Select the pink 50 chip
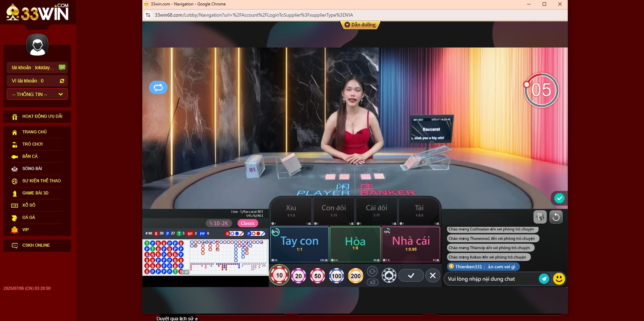The height and width of the screenshot is (321, 644). pyautogui.click(x=318, y=276)
